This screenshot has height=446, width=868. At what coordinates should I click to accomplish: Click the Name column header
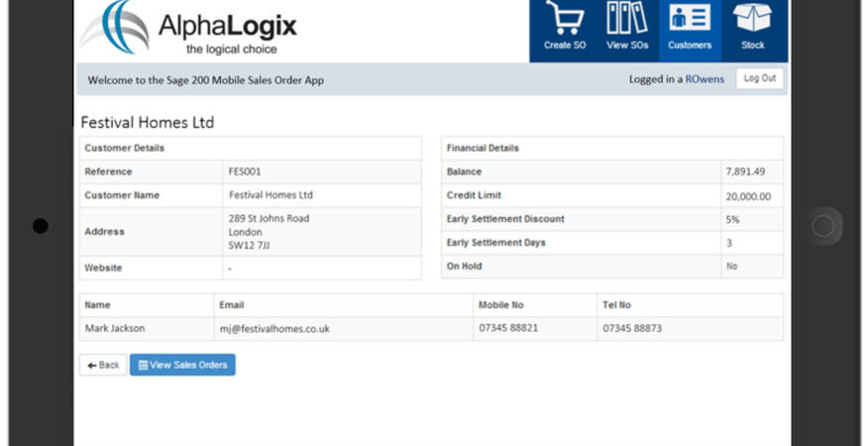click(97, 305)
